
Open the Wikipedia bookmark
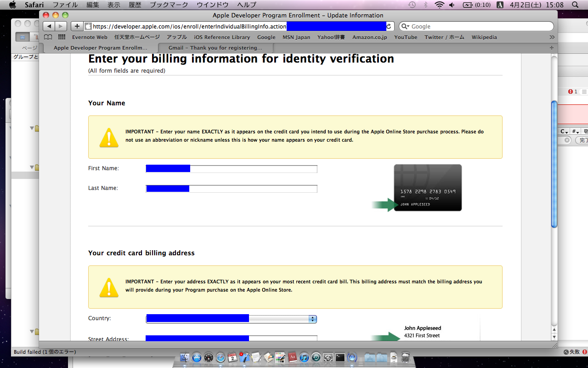484,37
